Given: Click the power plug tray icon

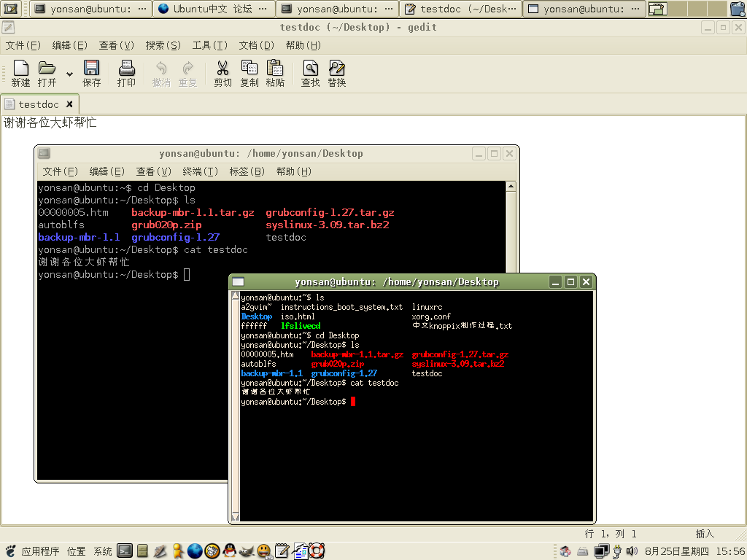Looking at the screenshot, I should pos(617,551).
